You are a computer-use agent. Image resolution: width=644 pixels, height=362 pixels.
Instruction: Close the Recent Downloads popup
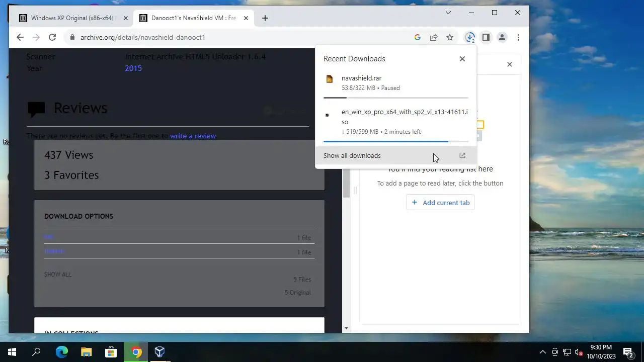click(x=462, y=59)
